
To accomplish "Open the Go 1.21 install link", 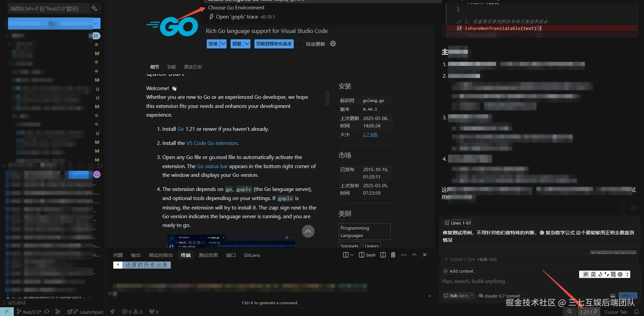I will [x=180, y=129].
